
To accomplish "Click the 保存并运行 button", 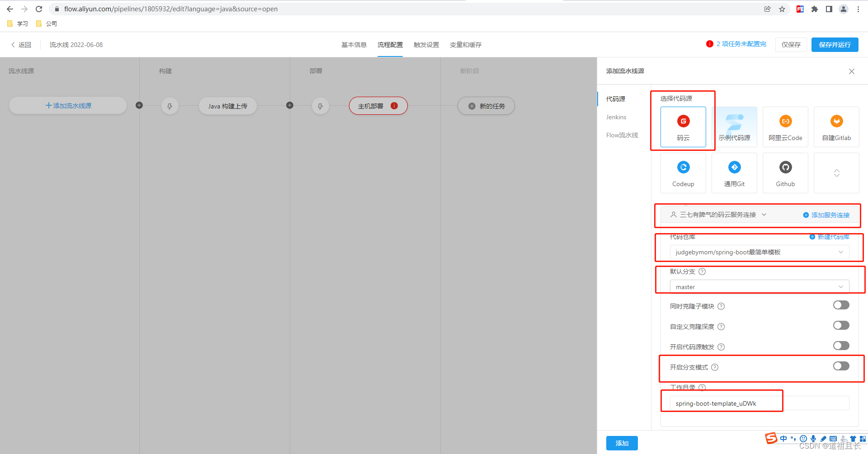I will (835, 45).
